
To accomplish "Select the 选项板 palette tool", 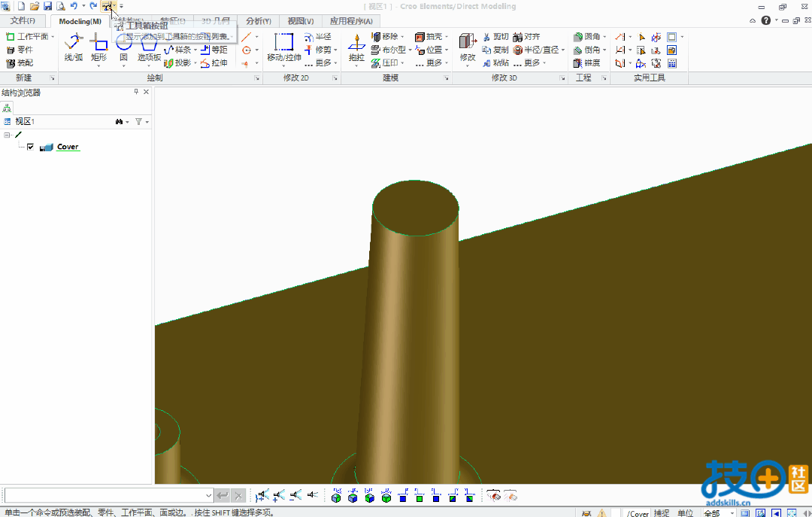I will pyautogui.click(x=149, y=47).
